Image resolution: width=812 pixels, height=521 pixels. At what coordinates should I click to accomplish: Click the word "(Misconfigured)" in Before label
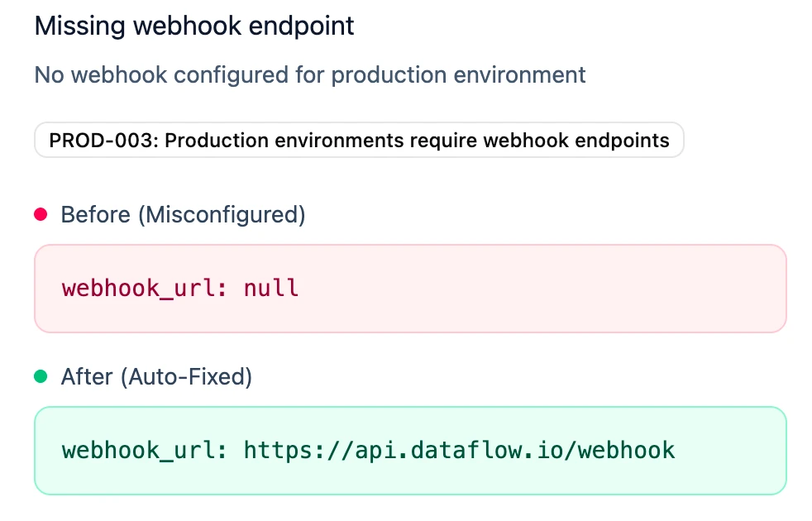pos(222,215)
